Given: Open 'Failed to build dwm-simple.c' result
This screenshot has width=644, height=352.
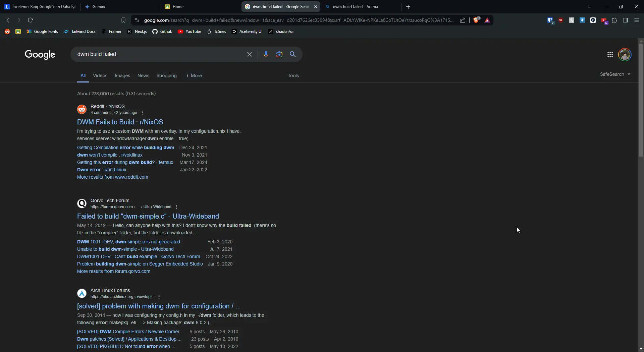Looking at the screenshot, I should click(x=148, y=216).
